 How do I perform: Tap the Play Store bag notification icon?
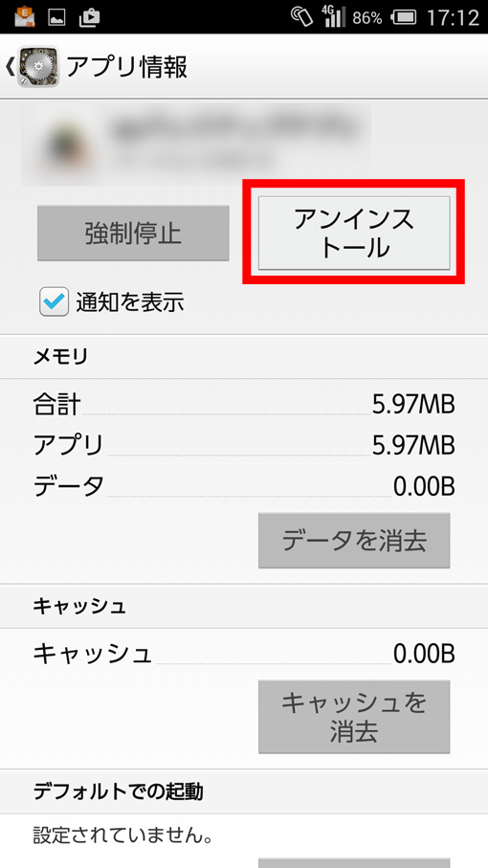point(89,18)
